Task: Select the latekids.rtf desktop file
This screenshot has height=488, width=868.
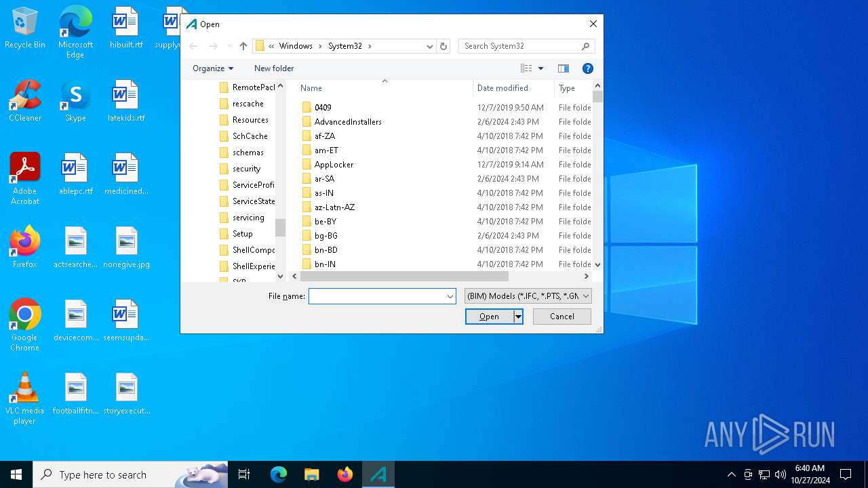Action: click(126, 102)
